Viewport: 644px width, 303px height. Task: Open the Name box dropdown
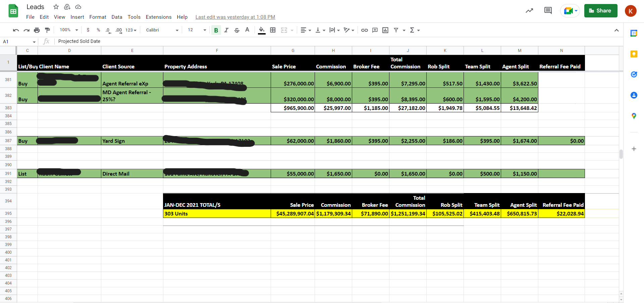[x=34, y=42]
